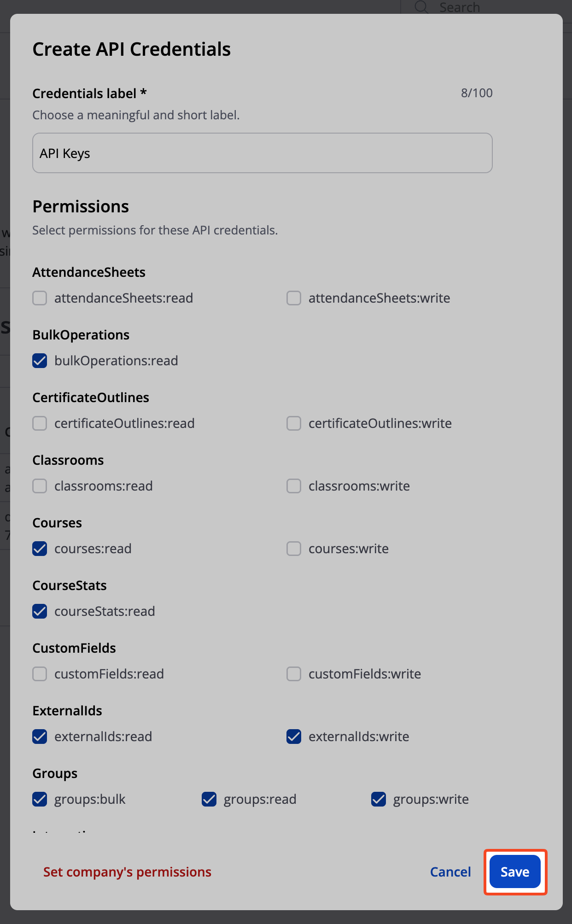Untick groups:bulk checkbox
572x924 pixels.
[40, 799]
